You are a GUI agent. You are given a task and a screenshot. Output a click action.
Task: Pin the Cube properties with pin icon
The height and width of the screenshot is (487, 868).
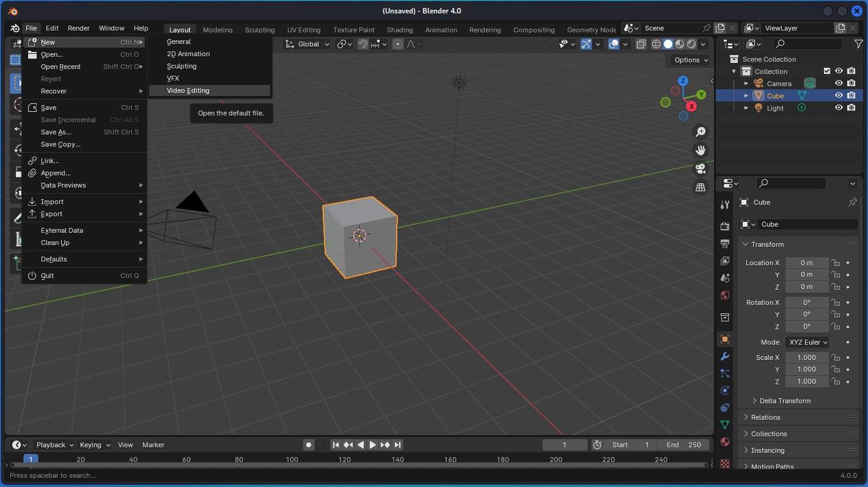click(853, 202)
